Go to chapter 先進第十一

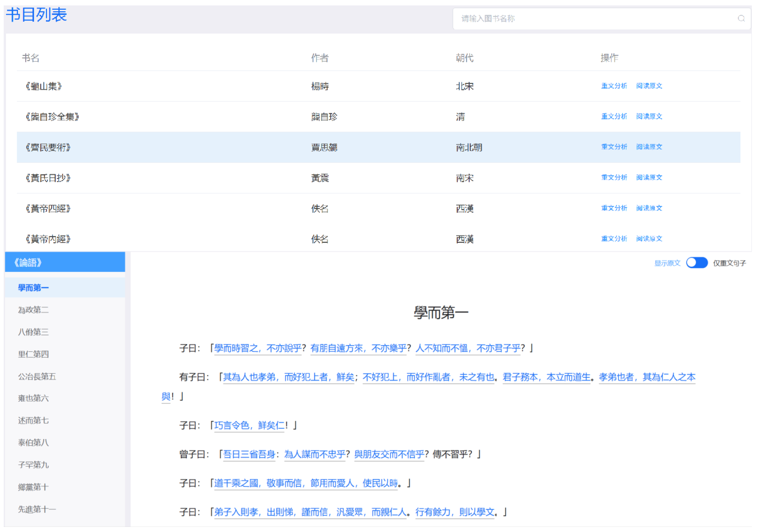37,509
